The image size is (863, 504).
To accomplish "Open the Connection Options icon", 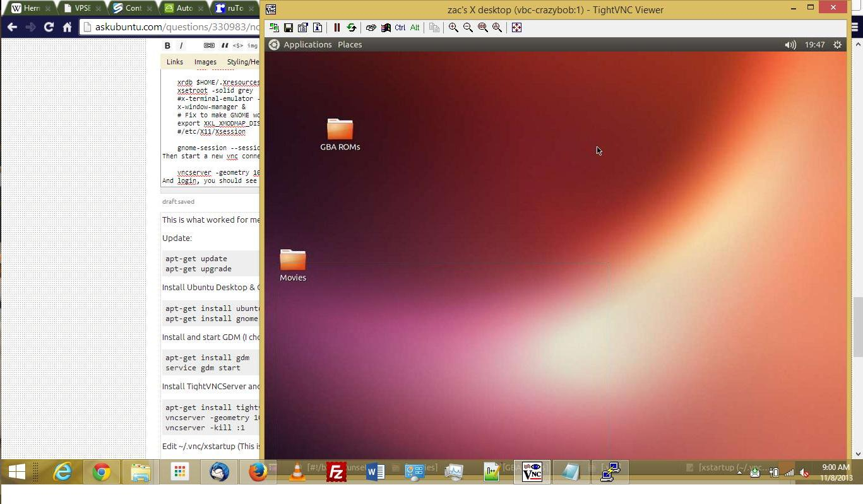I will click(303, 28).
